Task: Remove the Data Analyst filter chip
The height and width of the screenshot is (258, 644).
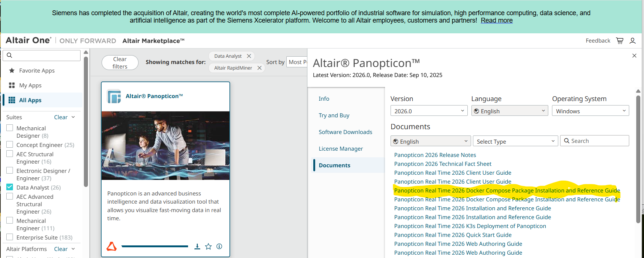Action: coord(249,56)
